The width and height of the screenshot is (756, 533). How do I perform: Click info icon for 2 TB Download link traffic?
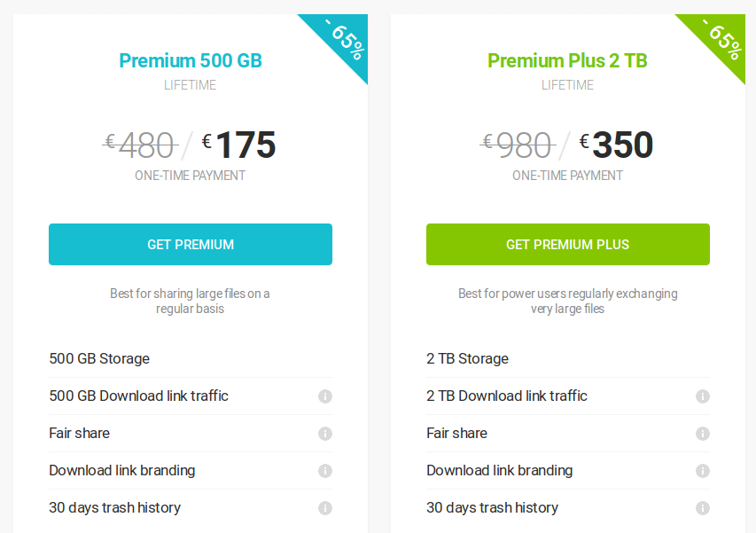point(703,396)
